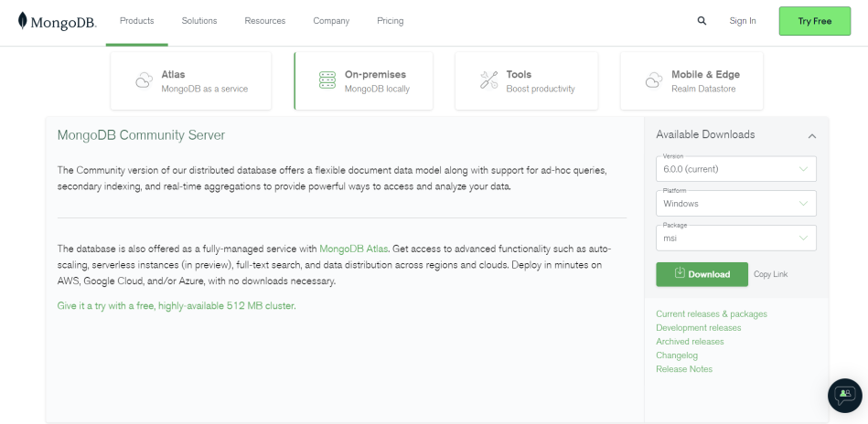868x424 pixels.
Task: Open the Release Notes link
Action: tap(684, 369)
